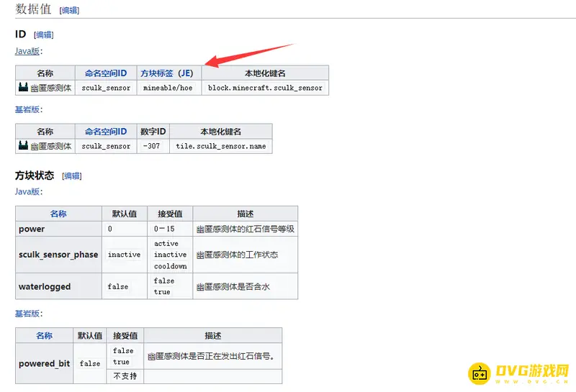This screenshot has width=576, height=392.
Task: Follow the 基岩版 link above the 数字ID table
Action: point(27,109)
